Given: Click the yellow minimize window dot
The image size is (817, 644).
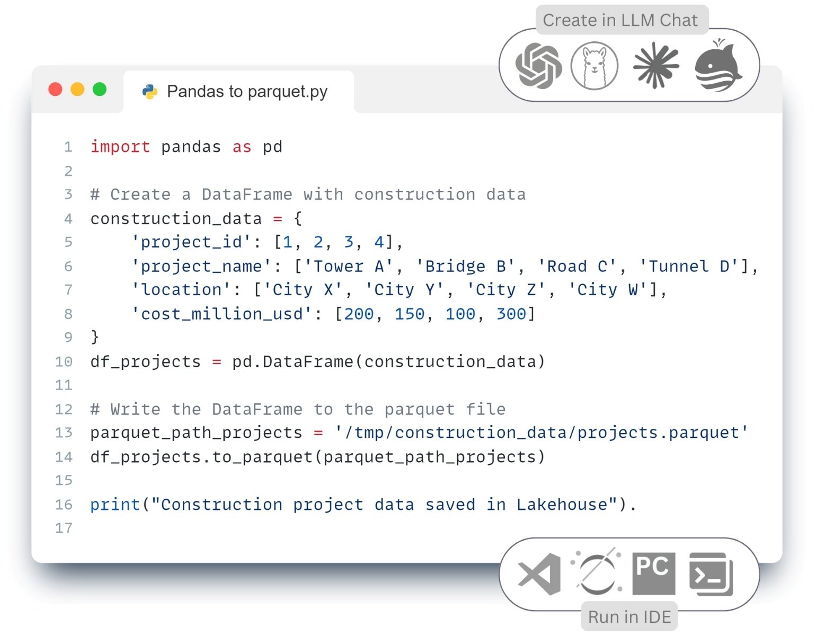Looking at the screenshot, I should [x=77, y=89].
